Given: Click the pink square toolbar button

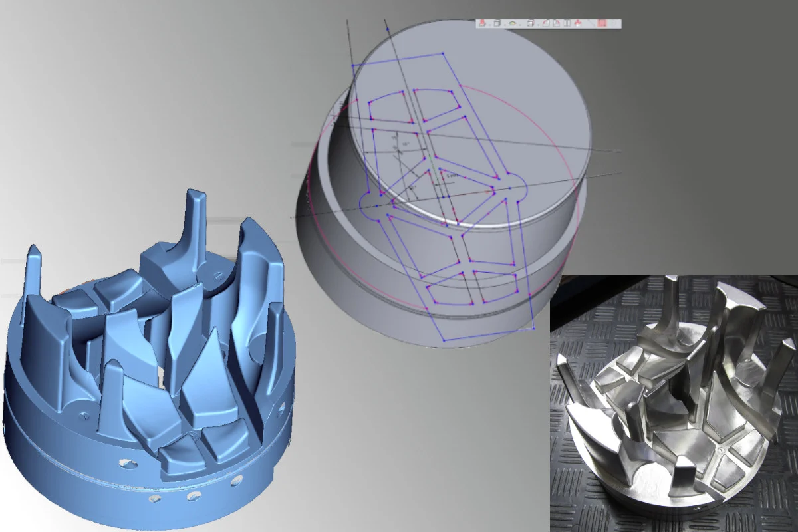Looking at the screenshot, I should coord(602,23).
